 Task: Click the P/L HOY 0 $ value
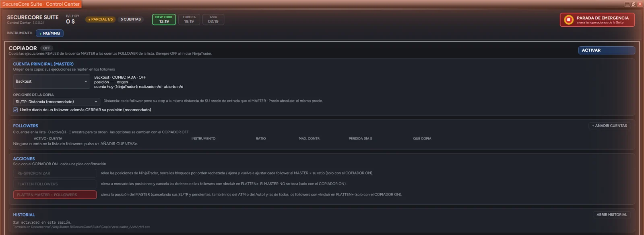(x=70, y=21)
